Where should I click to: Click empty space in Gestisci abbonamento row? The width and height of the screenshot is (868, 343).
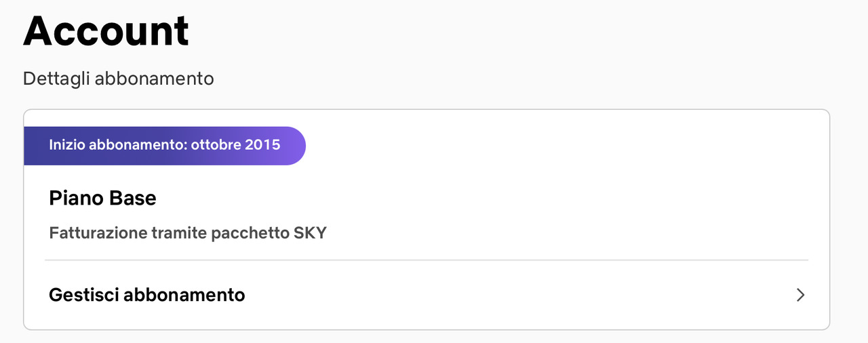tap(515, 295)
